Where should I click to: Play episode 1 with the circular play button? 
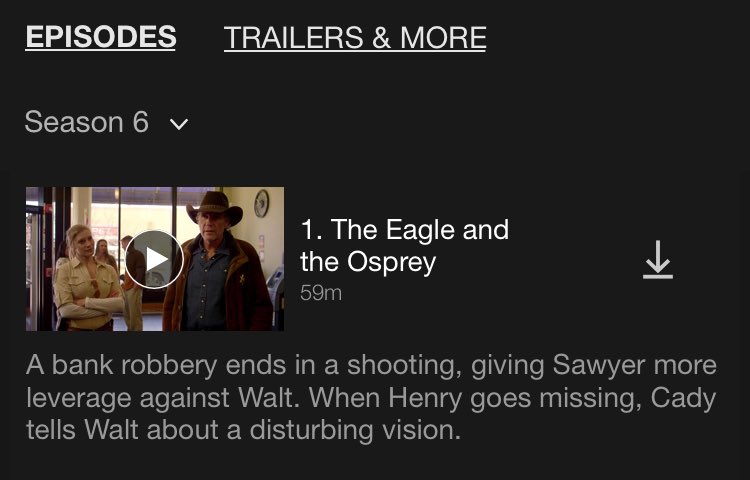pos(154,259)
